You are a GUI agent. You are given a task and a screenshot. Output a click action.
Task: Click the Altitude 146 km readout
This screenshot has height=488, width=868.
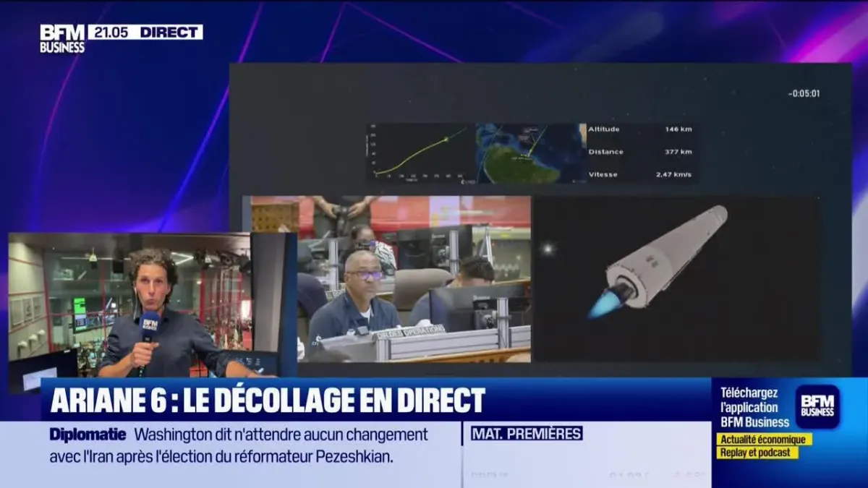coord(640,129)
